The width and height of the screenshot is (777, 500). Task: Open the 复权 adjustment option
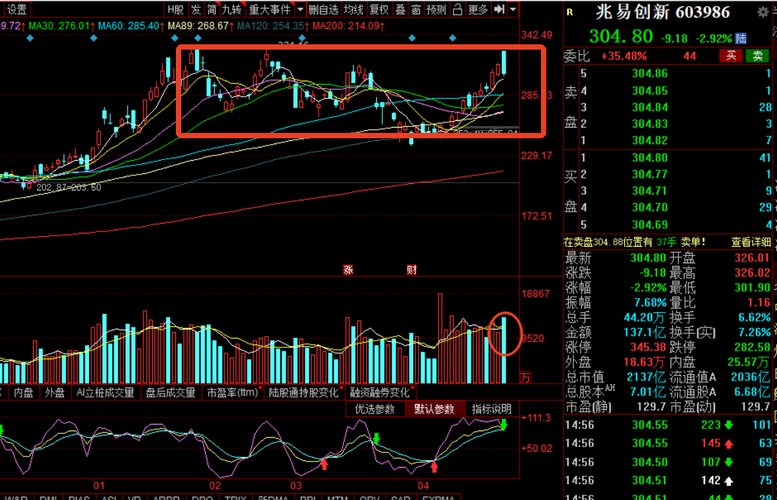(x=379, y=9)
